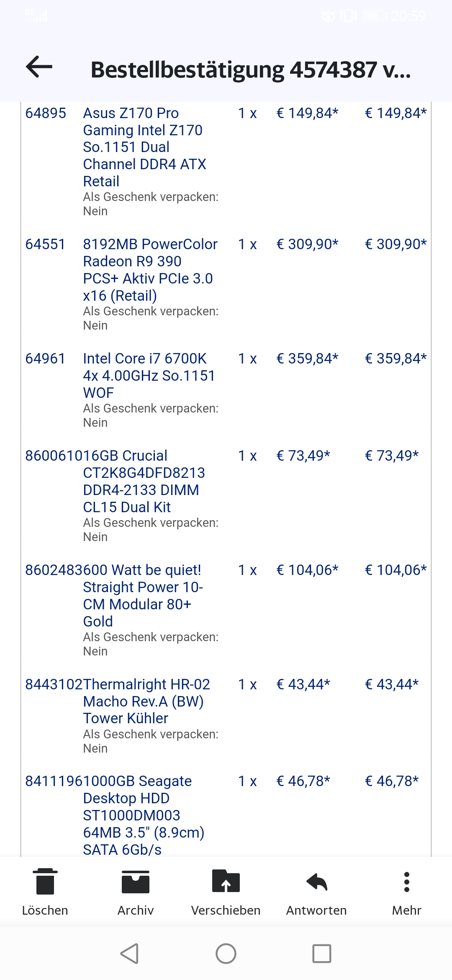Tap the back arrow to leave the email
The width and height of the screenshot is (452, 980).
(39, 67)
